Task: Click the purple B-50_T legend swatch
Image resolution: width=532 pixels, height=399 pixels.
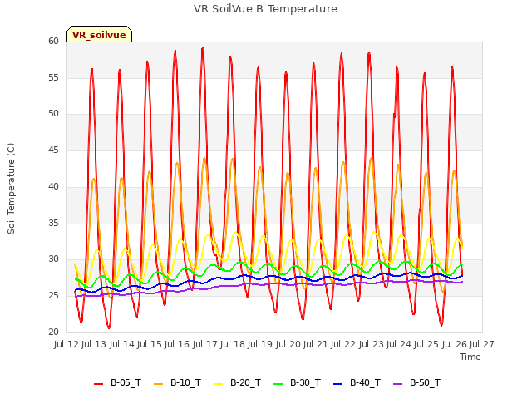Action: coord(397,384)
